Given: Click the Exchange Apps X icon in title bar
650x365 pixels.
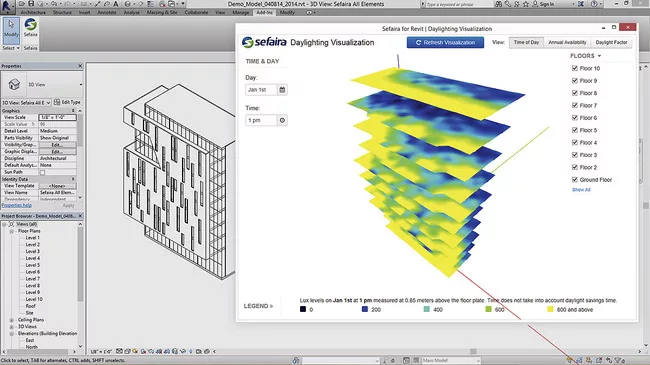Looking at the screenshot, I should click(x=581, y=4).
